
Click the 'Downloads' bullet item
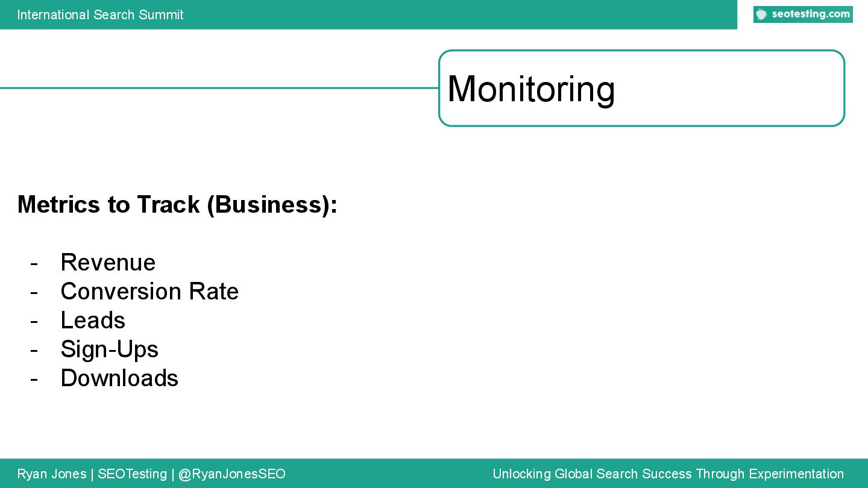pos(119,378)
